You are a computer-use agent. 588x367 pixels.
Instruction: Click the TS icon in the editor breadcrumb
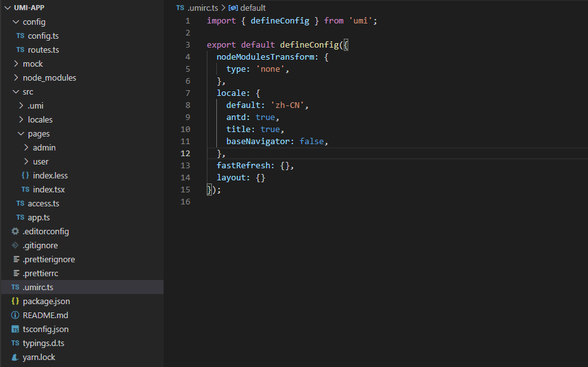point(180,8)
